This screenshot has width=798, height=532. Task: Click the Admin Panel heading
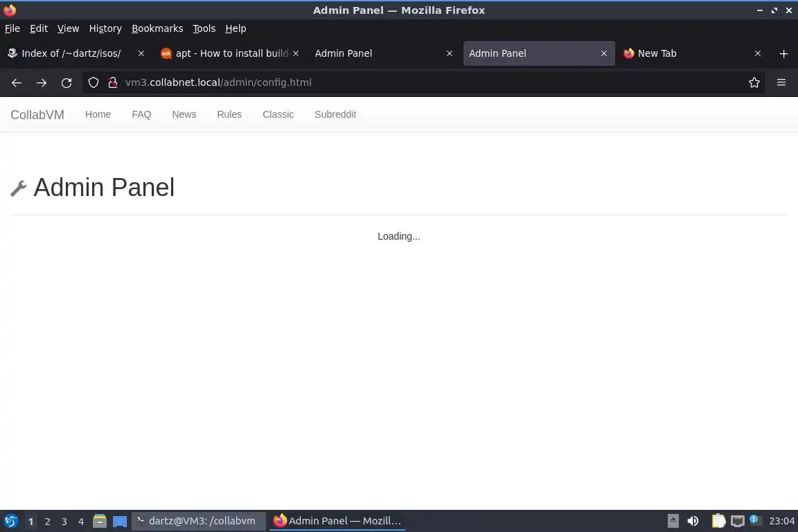pyautogui.click(x=104, y=187)
